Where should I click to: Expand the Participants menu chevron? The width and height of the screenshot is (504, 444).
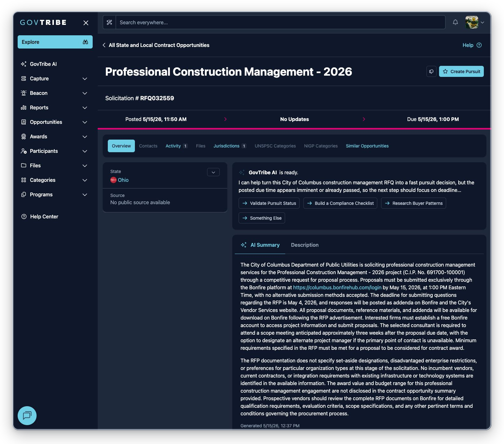pos(85,151)
